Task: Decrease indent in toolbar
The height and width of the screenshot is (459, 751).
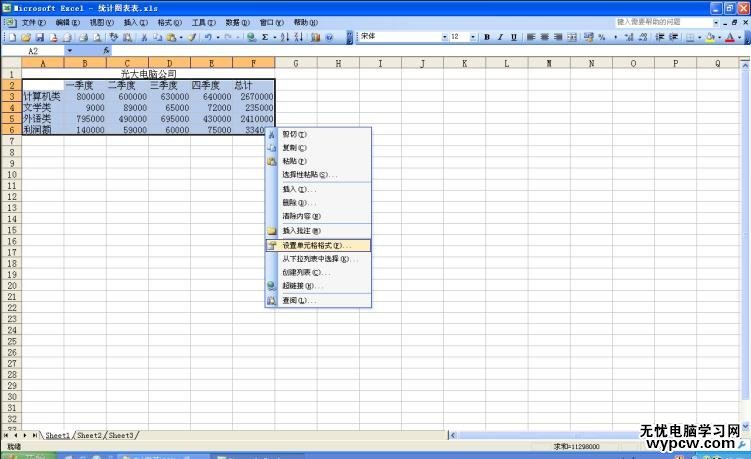Action: 660,37
